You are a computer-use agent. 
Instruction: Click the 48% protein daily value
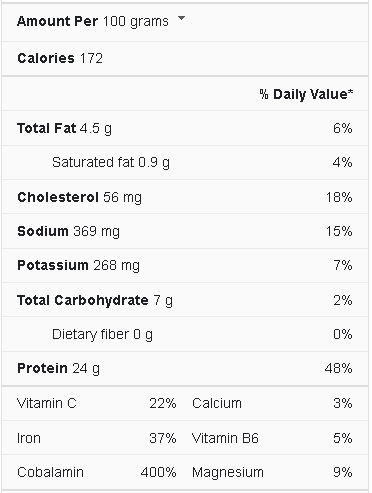[338, 369]
